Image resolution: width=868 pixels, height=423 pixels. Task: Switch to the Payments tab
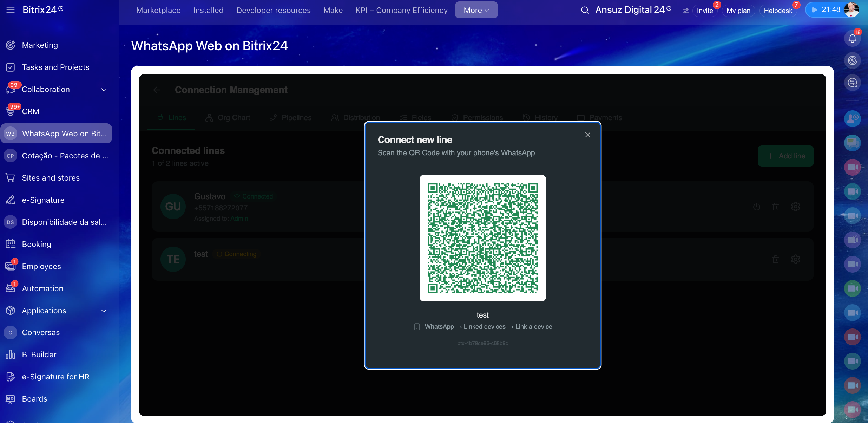[599, 118]
